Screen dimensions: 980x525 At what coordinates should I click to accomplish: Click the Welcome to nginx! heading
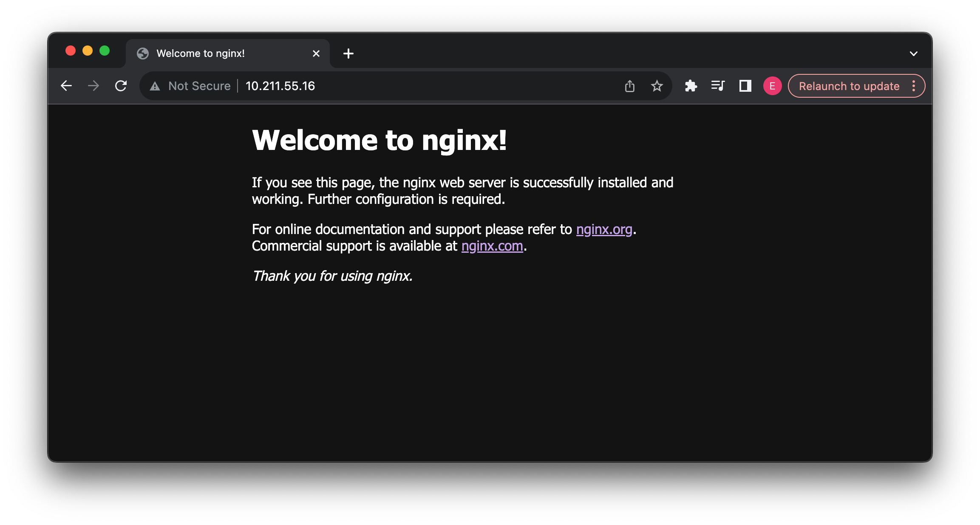(x=379, y=140)
